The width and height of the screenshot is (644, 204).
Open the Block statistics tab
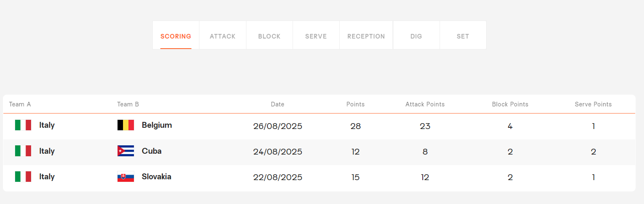269,36
